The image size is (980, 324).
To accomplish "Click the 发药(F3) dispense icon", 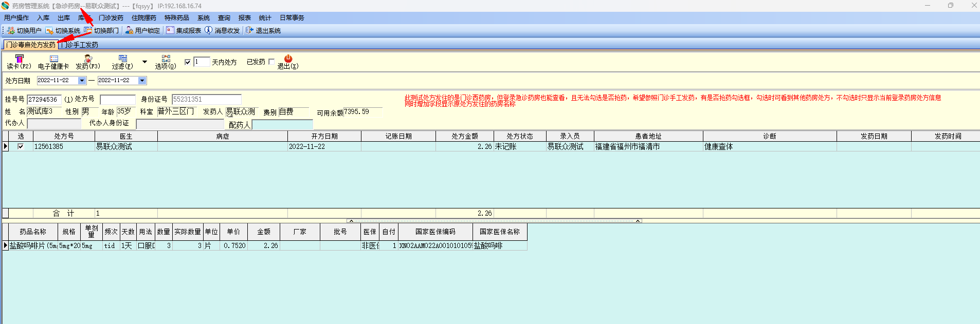I will (x=88, y=59).
